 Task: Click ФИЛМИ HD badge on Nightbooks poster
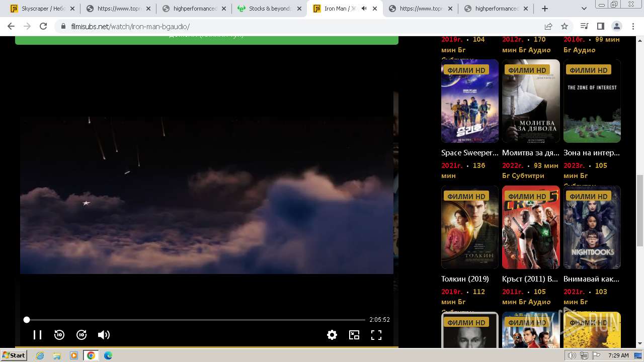click(589, 196)
